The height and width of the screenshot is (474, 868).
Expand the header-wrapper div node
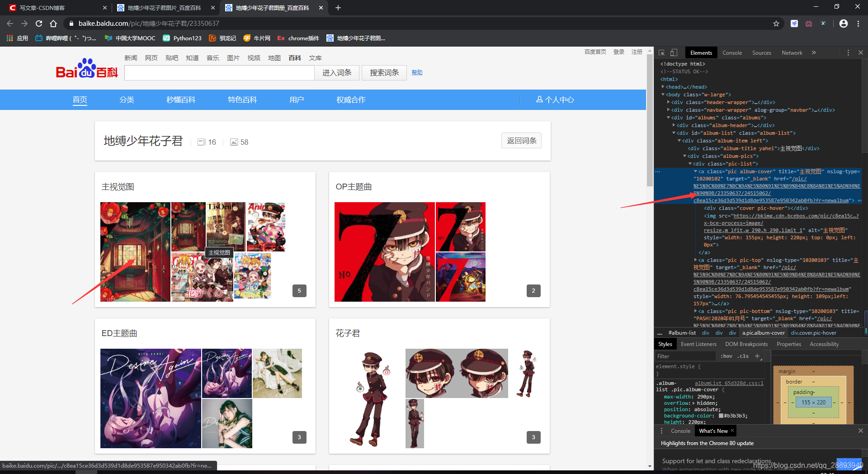pyautogui.click(x=669, y=102)
